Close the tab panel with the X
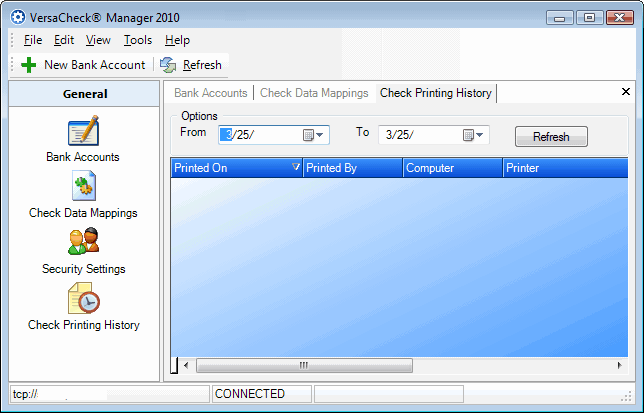 point(626,92)
